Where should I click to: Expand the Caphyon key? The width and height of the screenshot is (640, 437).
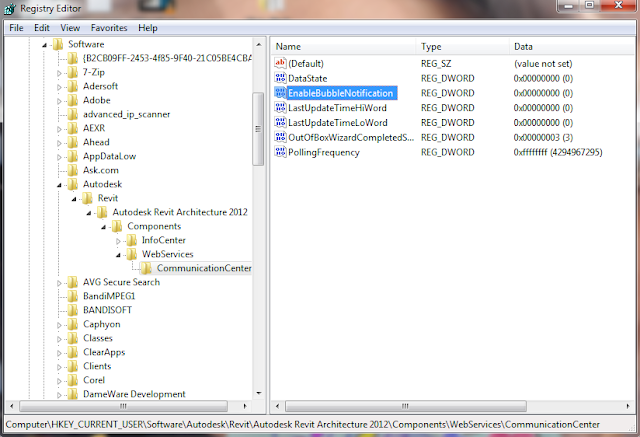pyautogui.click(x=59, y=325)
